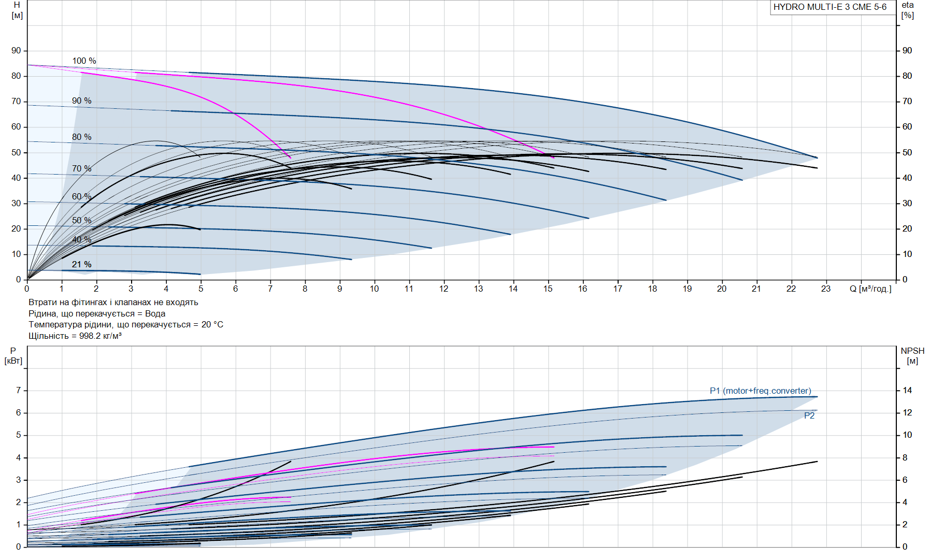Click the P2 power curve label

click(809, 415)
